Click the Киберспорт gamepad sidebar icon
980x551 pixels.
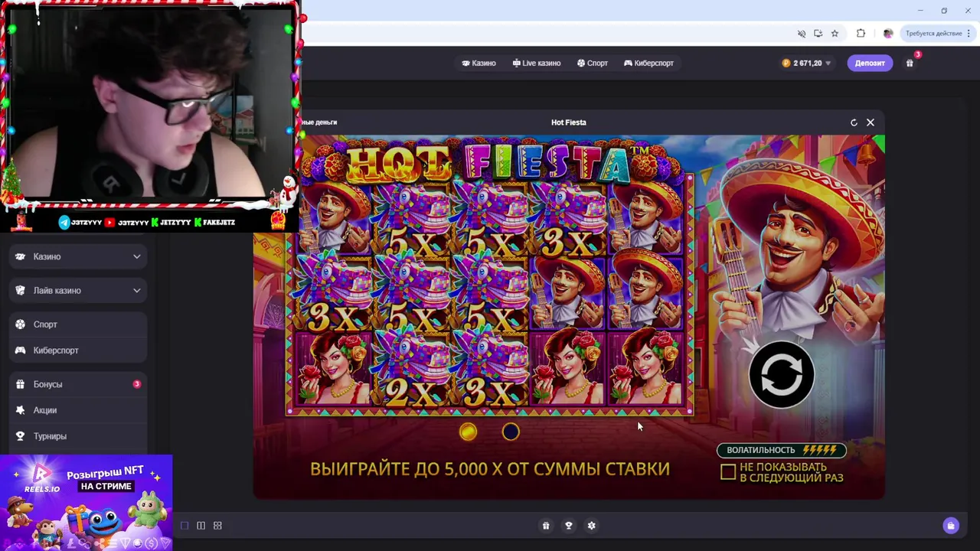pos(21,350)
